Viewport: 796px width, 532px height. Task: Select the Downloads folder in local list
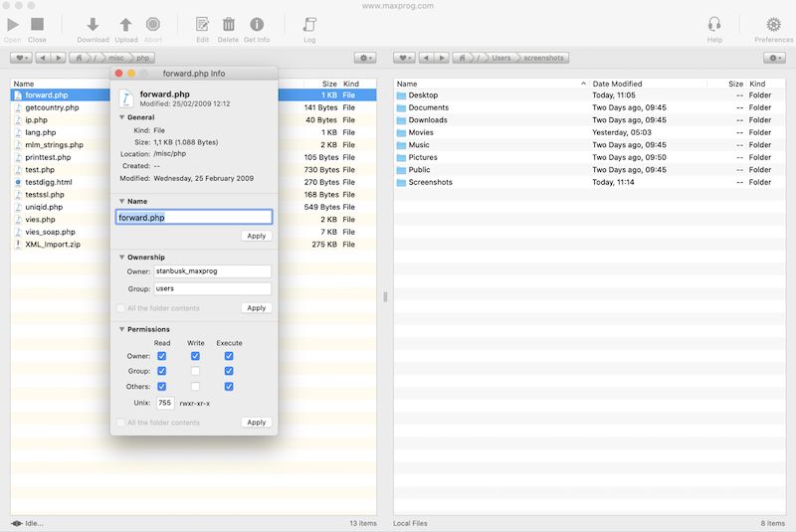(x=428, y=120)
